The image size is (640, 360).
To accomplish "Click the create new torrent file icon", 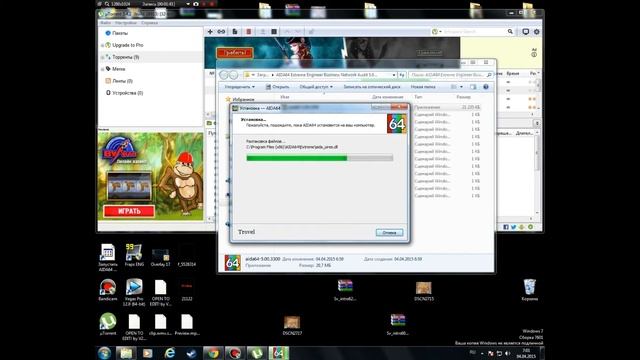I will point(235,31).
